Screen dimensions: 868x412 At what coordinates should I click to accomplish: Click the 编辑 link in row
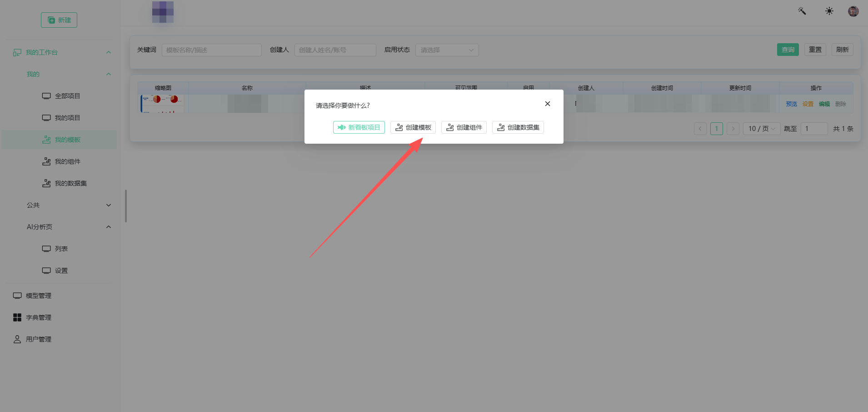click(x=824, y=104)
